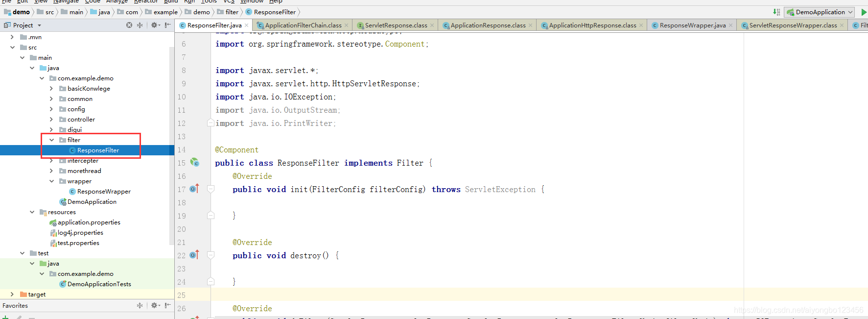Hide the Favorites panel
868x319 pixels.
coord(168,305)
